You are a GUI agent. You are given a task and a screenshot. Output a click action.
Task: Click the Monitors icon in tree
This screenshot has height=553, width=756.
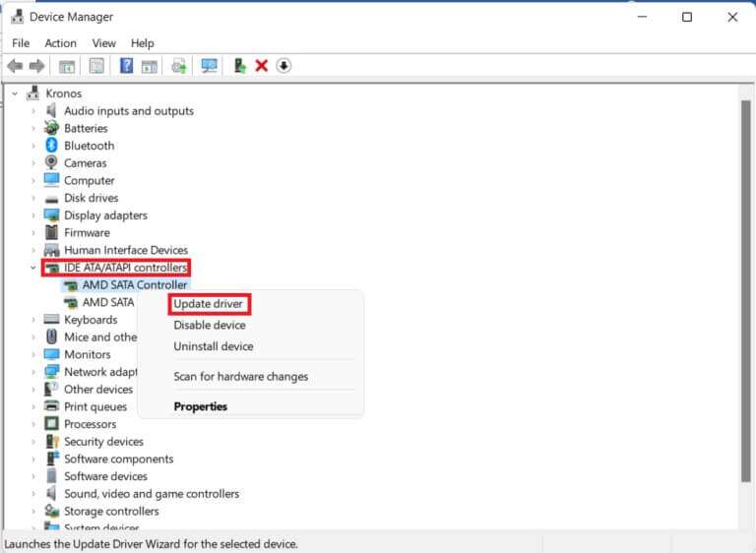pos(51,354)
